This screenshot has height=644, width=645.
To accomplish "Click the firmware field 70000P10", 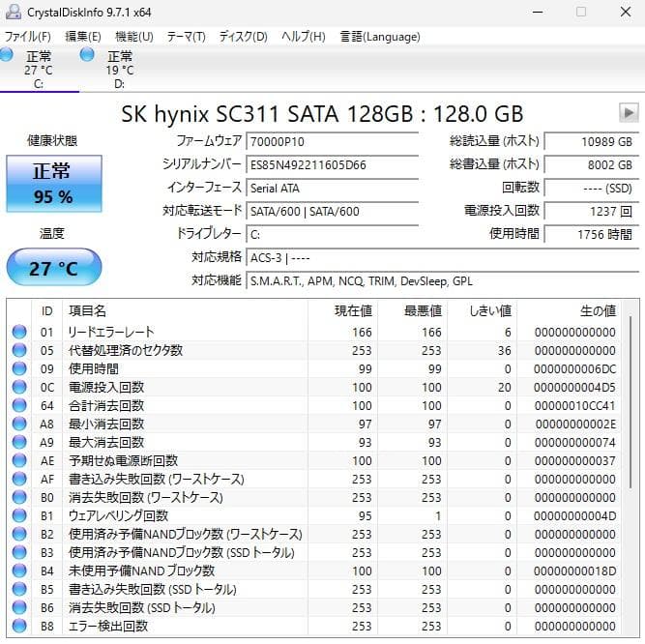I will (332, 141).
